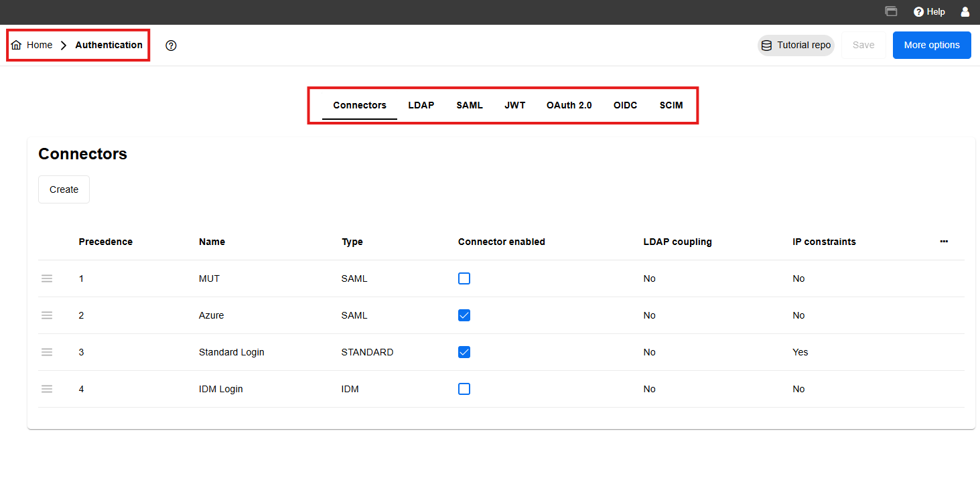Grab the drag handle on the MUT row
The width and height of the screenshot is (980, 498).
47,278
